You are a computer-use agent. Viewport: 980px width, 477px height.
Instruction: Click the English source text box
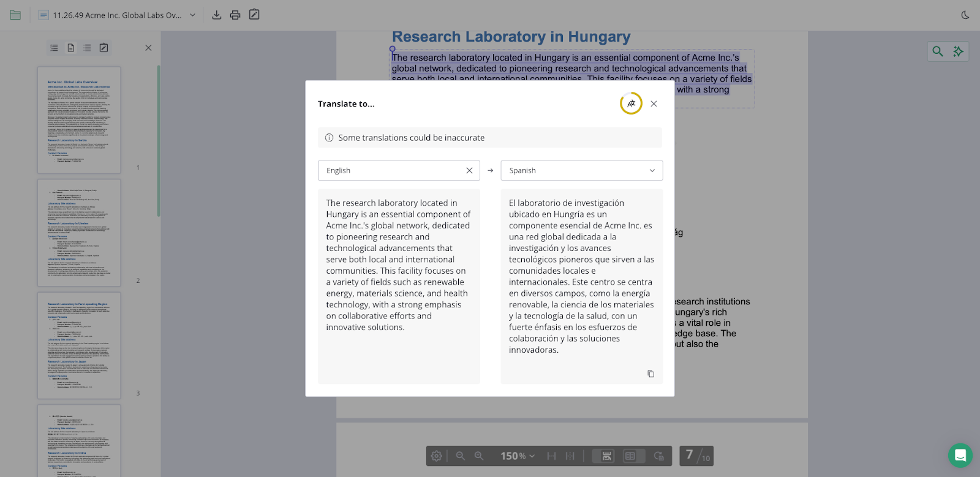click(x=399, y=287)
